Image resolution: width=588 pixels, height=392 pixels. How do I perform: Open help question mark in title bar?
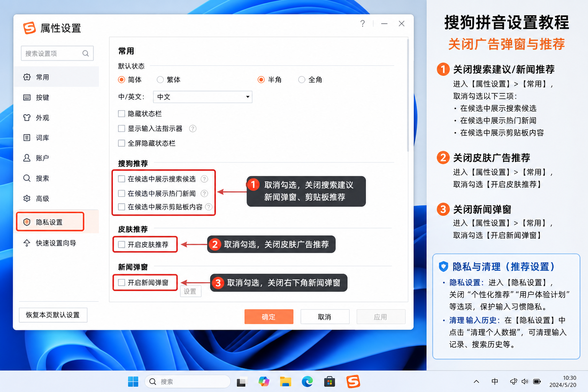pos(363,23)
